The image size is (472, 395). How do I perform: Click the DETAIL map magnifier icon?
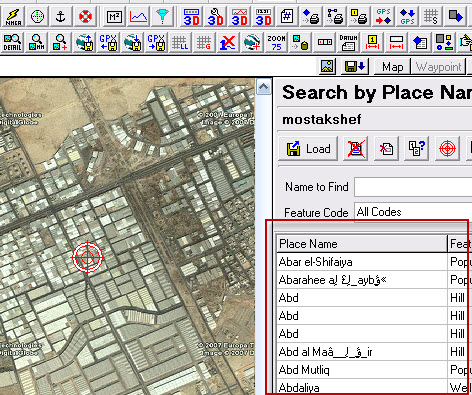[x=12, y=42]
